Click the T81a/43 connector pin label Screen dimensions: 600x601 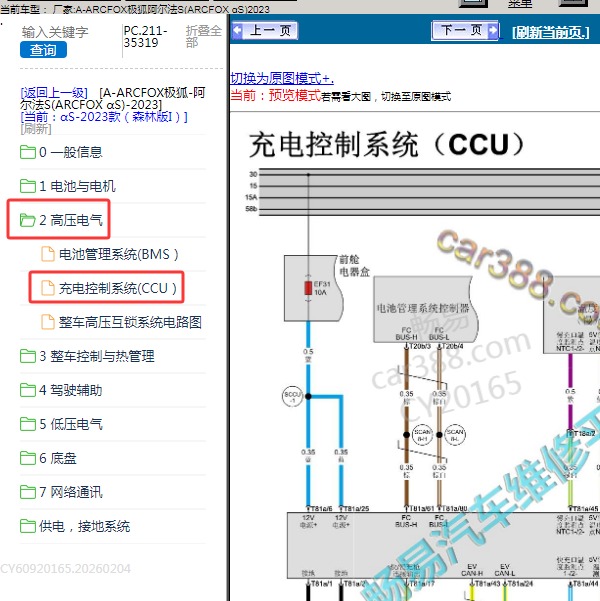coord(488,584)
